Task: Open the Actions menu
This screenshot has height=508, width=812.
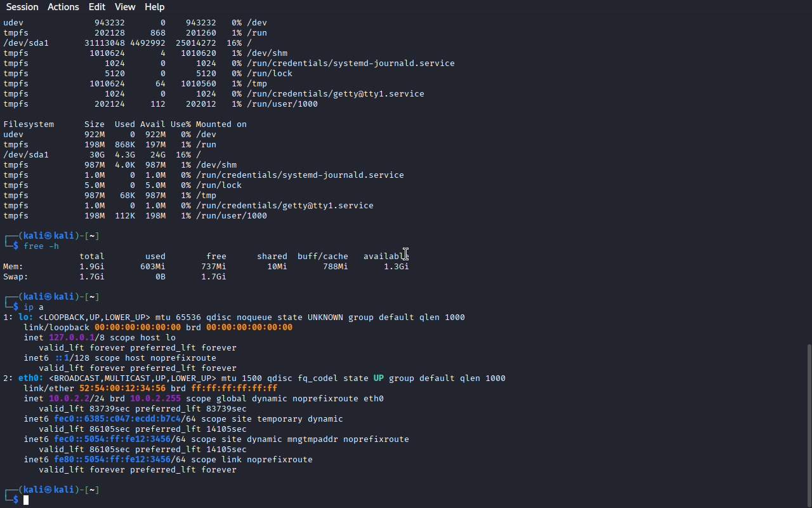Action: 63,7
